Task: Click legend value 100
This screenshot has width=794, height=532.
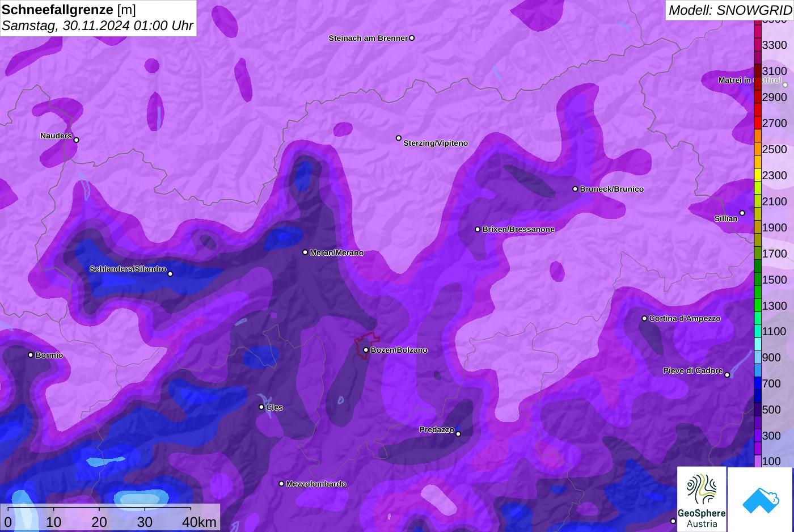Action: point(772,461)
